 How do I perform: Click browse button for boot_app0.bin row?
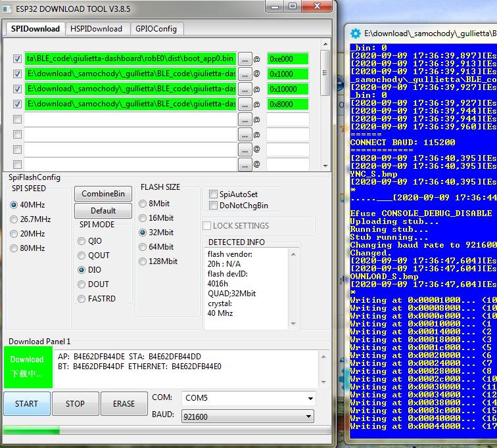pyautogui.click(x=245, y=58)
